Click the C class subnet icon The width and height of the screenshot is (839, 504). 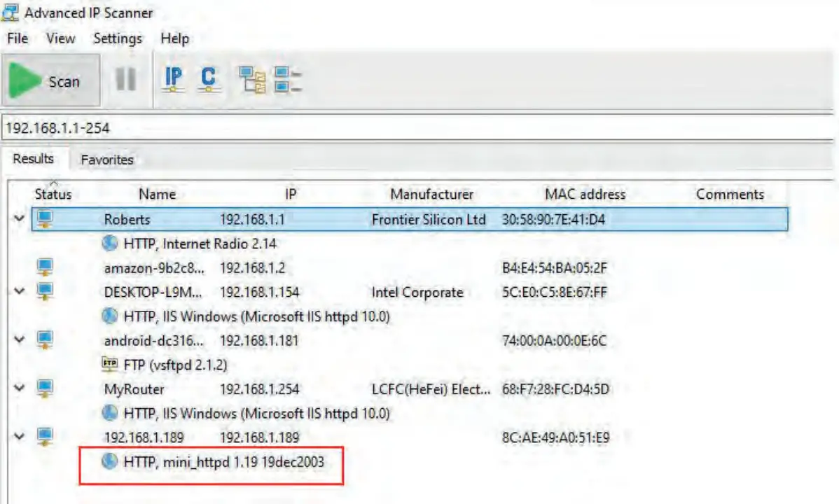point(209,79)
